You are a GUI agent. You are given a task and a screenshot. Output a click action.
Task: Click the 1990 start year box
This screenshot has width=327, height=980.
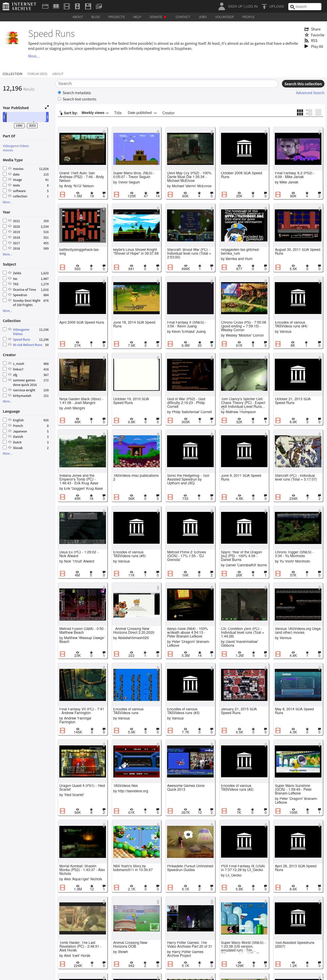coord(19,125)
